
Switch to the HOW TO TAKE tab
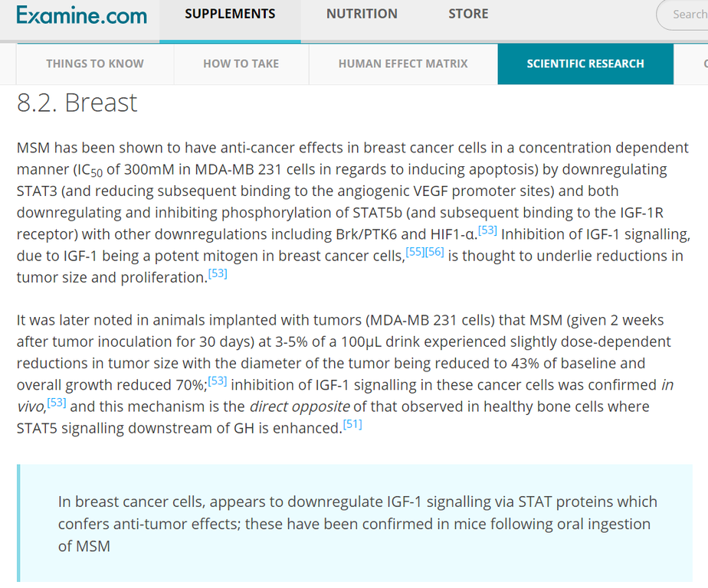241,64
